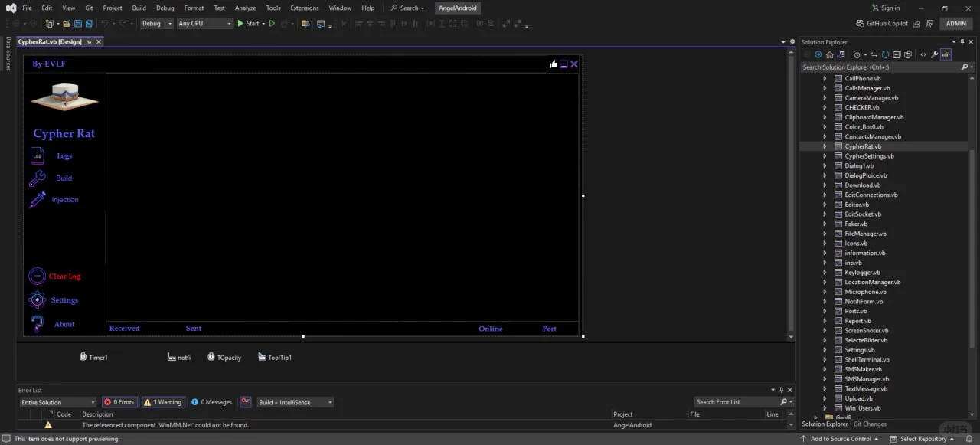Switch to the Git Changes tab
980x445 pixels.
[x=870, y=424]
